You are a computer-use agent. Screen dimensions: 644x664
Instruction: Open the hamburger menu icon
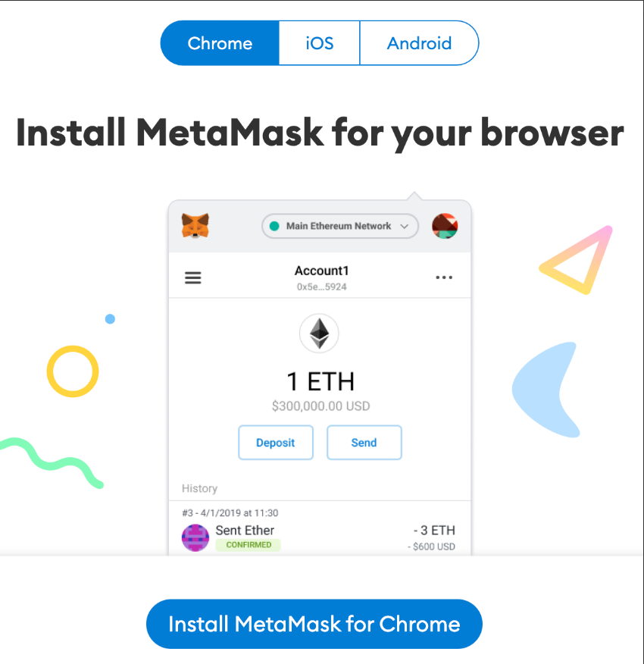[192, 277]
